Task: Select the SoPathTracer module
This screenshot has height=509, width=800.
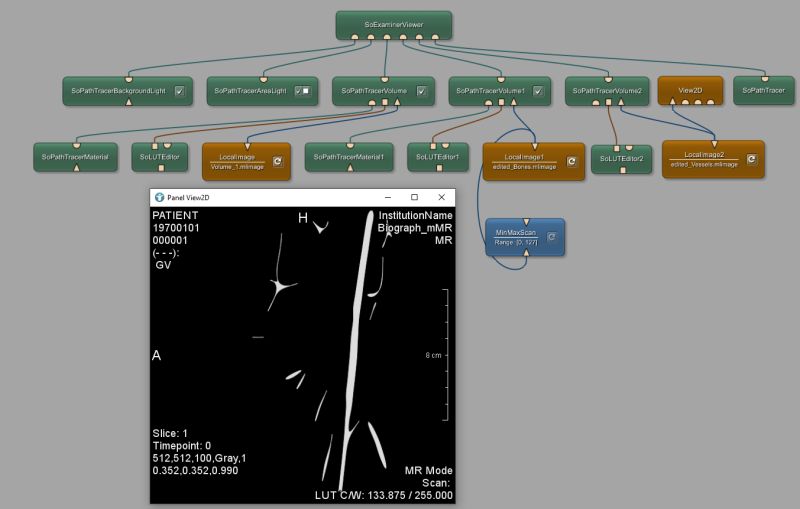Action: click(x=764, y=90)
